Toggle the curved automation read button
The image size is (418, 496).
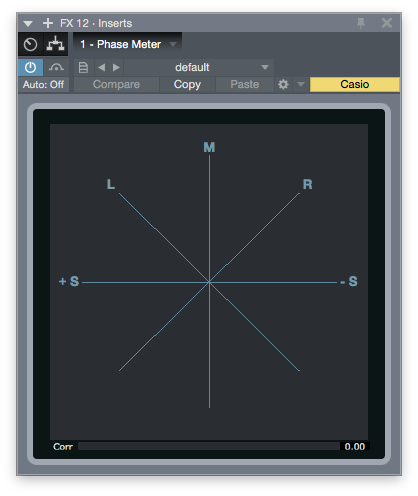tap(56, 68)
